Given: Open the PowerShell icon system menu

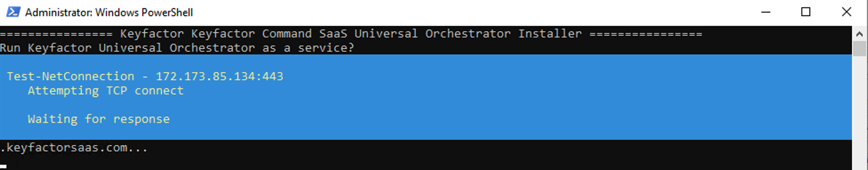Looking at the screenshot, I should [13, 12].
